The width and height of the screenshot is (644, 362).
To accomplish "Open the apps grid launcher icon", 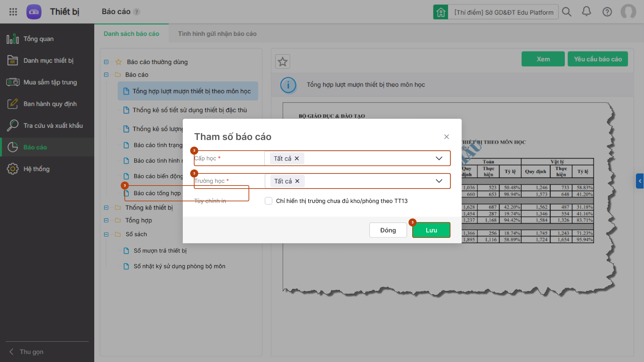I will point(13,12).
